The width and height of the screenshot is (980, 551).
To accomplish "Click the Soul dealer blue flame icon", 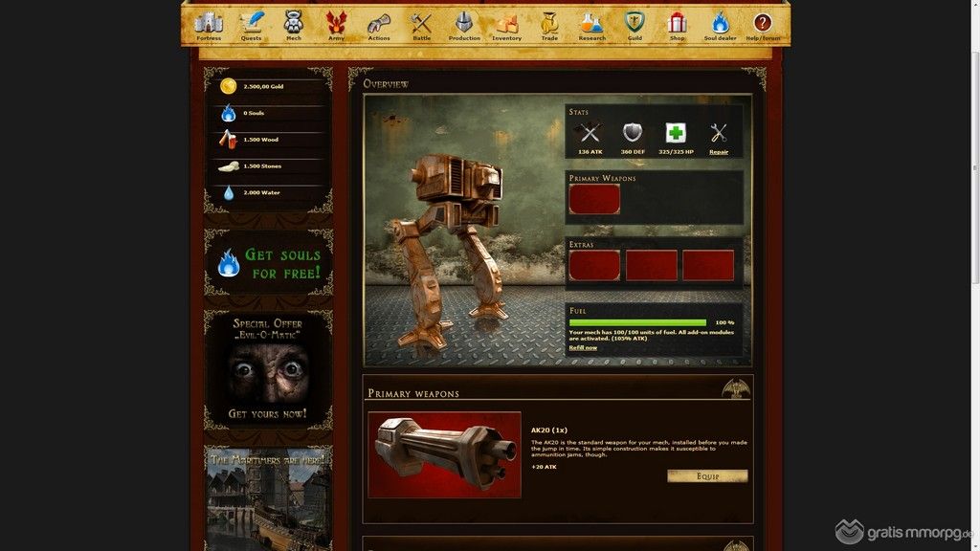I will [720, 22].
